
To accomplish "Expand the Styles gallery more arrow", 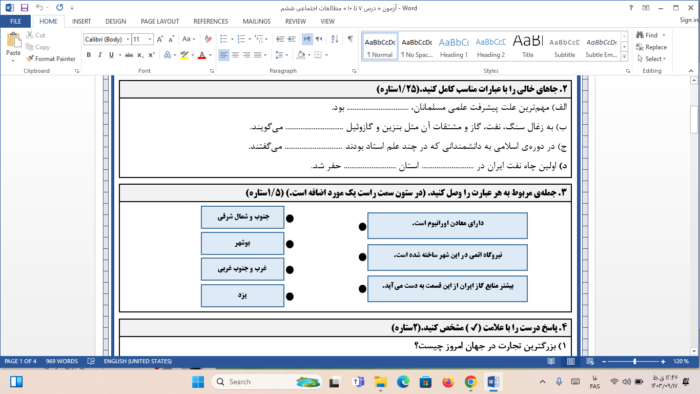I will point(624,57).
